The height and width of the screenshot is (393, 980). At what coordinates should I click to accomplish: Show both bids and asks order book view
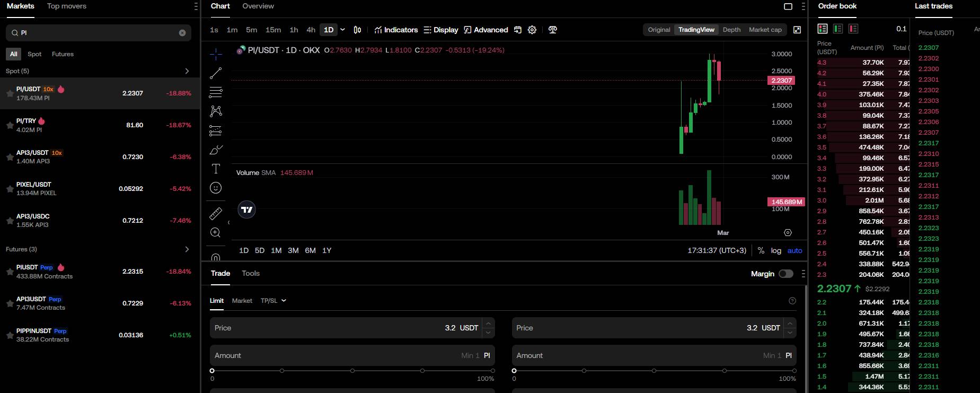point(823,29)
